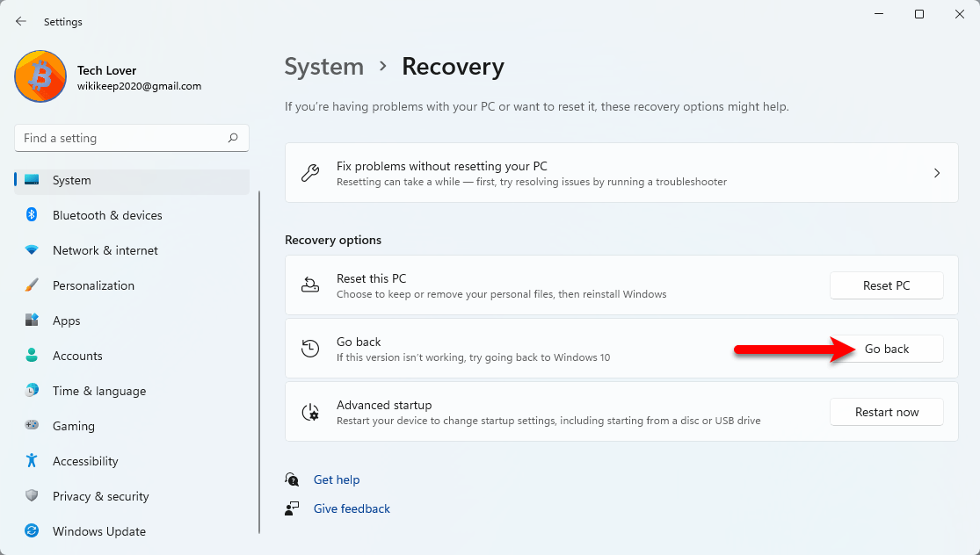Click the Reset this PC icon
This screenshot has width=980, height=555.
pyautogui.click(x=310, y=285)
